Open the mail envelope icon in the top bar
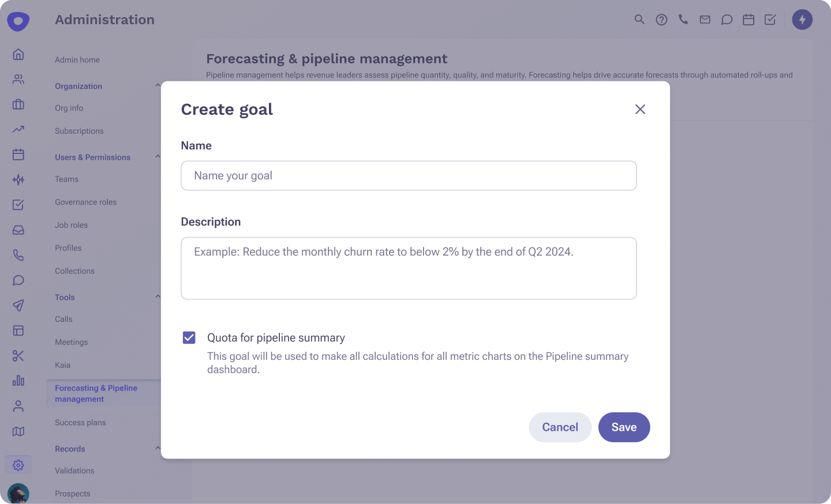 point(705,19)
